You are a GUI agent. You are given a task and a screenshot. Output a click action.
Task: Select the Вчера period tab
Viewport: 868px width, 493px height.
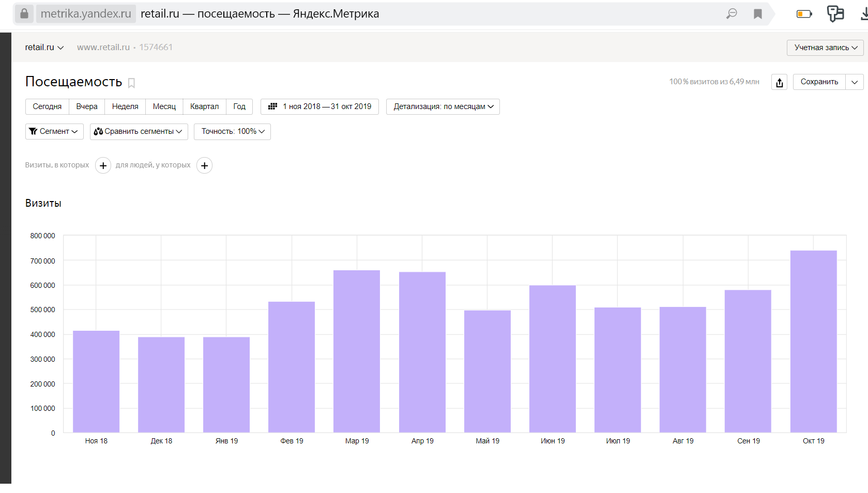tap(87, 106)
